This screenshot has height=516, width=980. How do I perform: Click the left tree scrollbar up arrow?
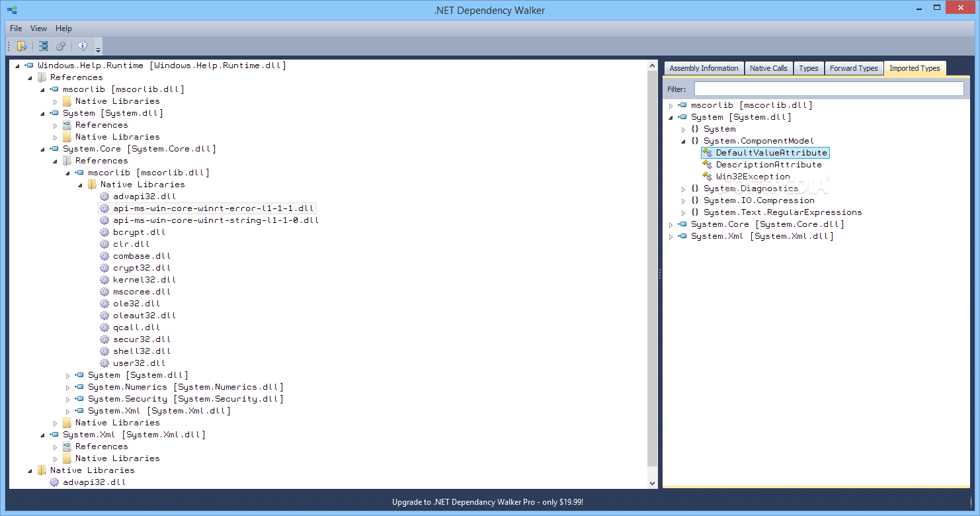pos(653,65)
